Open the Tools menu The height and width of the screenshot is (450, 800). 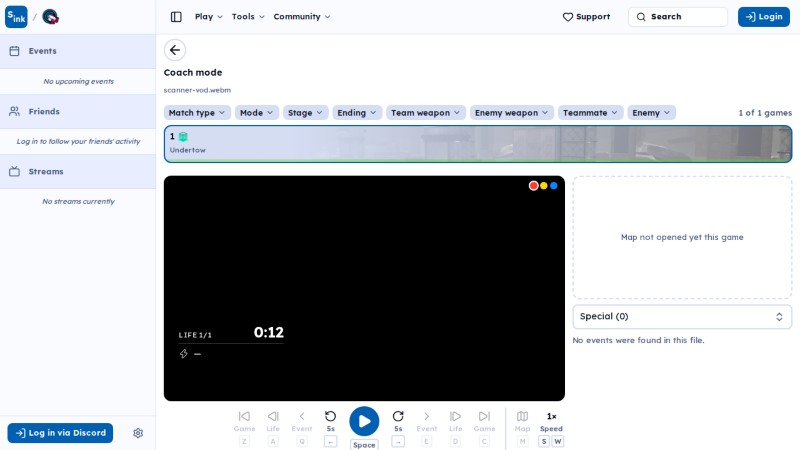[248, 17]
